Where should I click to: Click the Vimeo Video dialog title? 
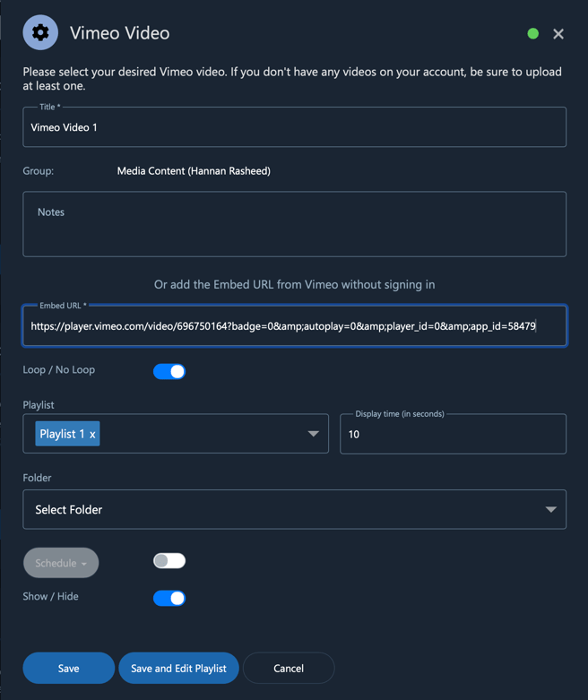(x=119, y=33)
